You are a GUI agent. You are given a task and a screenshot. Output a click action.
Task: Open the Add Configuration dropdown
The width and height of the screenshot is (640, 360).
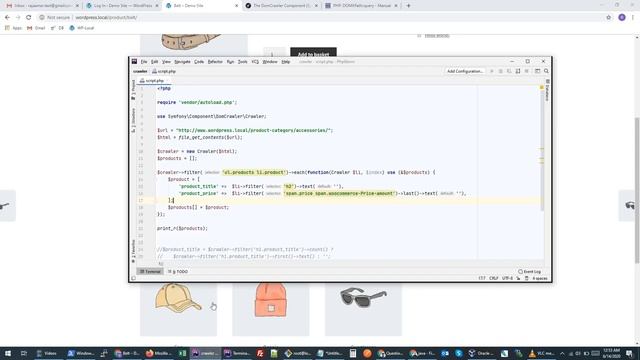coord(465,71)
